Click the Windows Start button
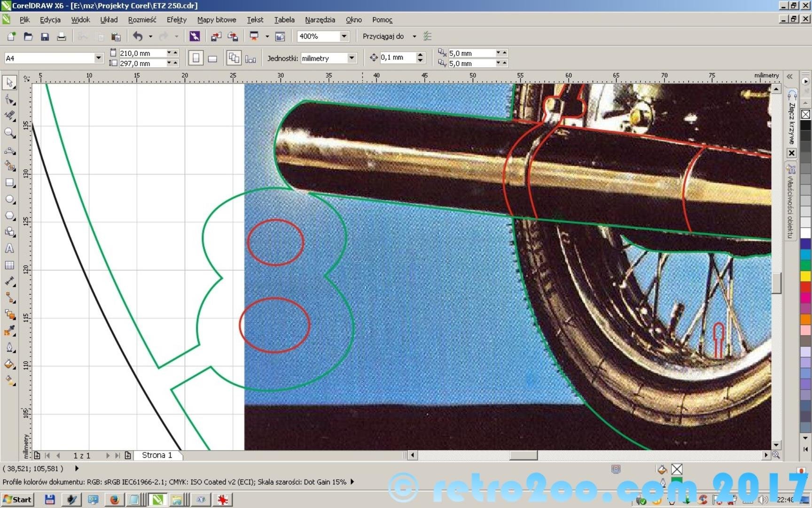This screenshot has width=812, height=508. 17,499
